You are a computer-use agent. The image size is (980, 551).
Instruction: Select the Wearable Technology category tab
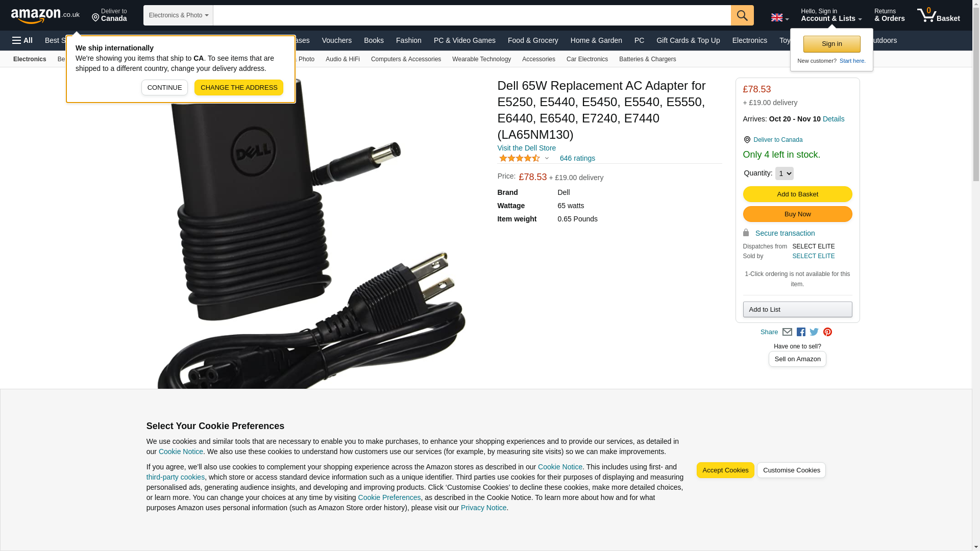tap(481, 59)
